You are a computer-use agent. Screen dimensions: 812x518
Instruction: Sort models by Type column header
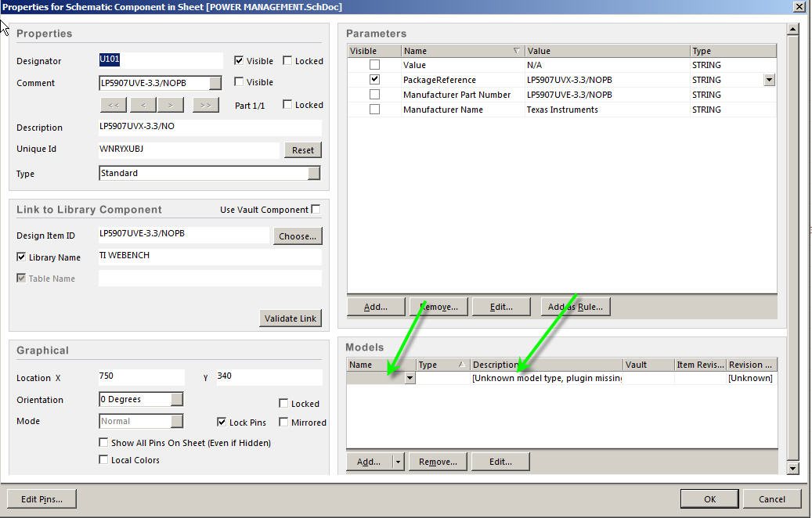click(x=442, y=365)
